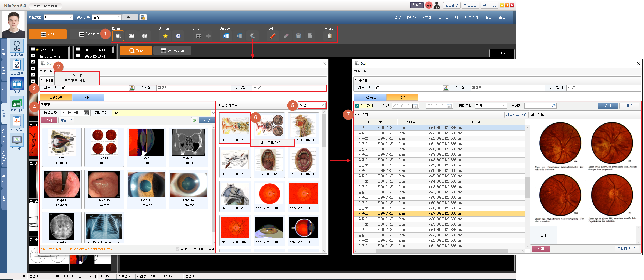Open the 50건 recent list count dropdown
Image resolution: width=644 pixels, height=280 pixels.
(x=312, y=105)
